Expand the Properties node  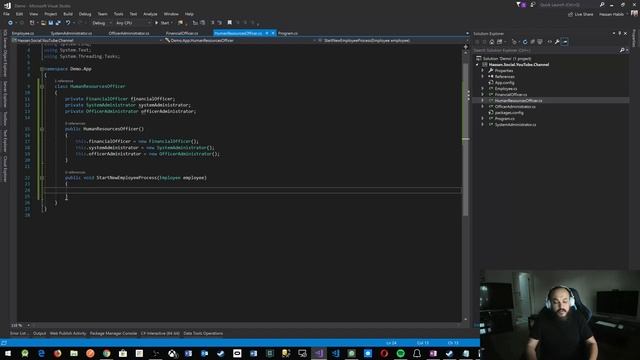(x=482, y=71)
